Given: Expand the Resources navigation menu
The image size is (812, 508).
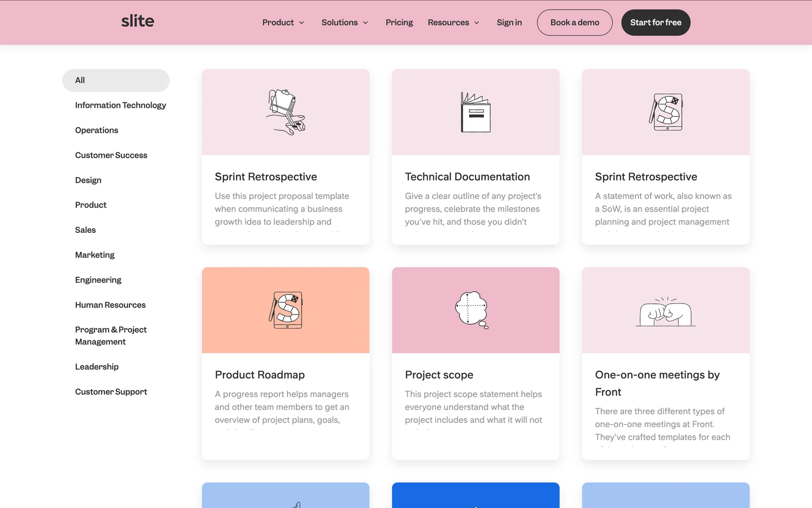Looking at the screenshot, I should pyautogui.click(x=453, y=22).
